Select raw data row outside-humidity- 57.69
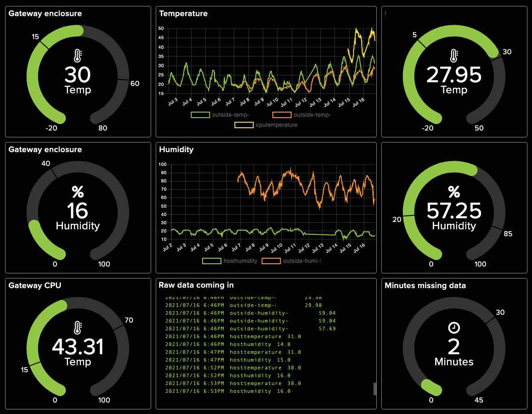This screenshot has height=414, width=532. point(250,329)
